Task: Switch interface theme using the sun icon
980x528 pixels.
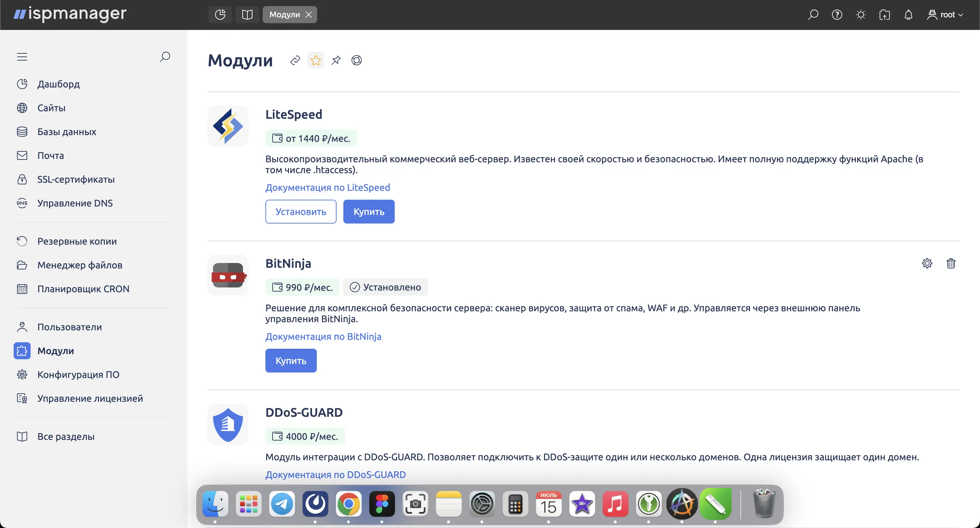Action: point(861,14)
